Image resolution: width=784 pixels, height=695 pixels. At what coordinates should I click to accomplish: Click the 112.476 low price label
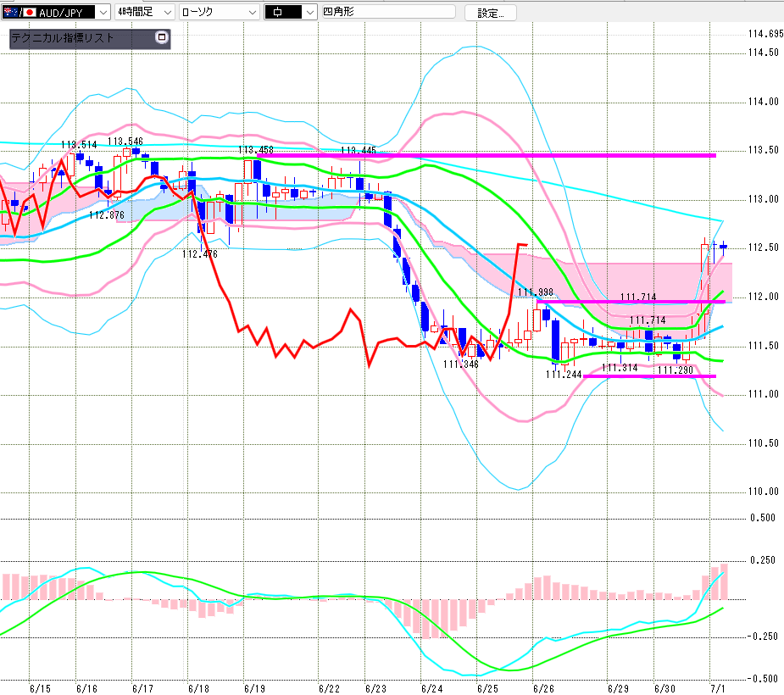[x=199, y=254]
